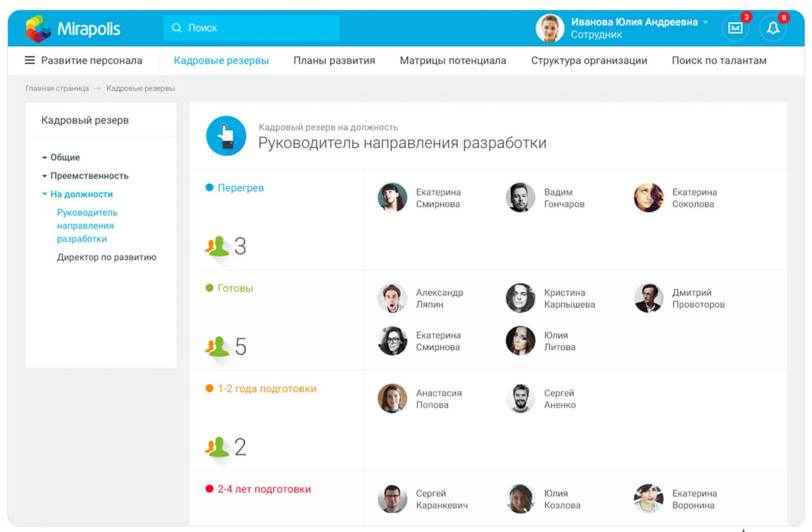Open Дмитрий Провоторов's avatar

649,298
